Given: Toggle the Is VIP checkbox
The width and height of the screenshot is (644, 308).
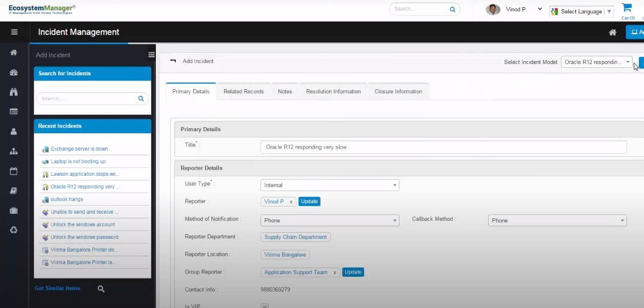Looking at the screenshot, I should coord(265,306).
